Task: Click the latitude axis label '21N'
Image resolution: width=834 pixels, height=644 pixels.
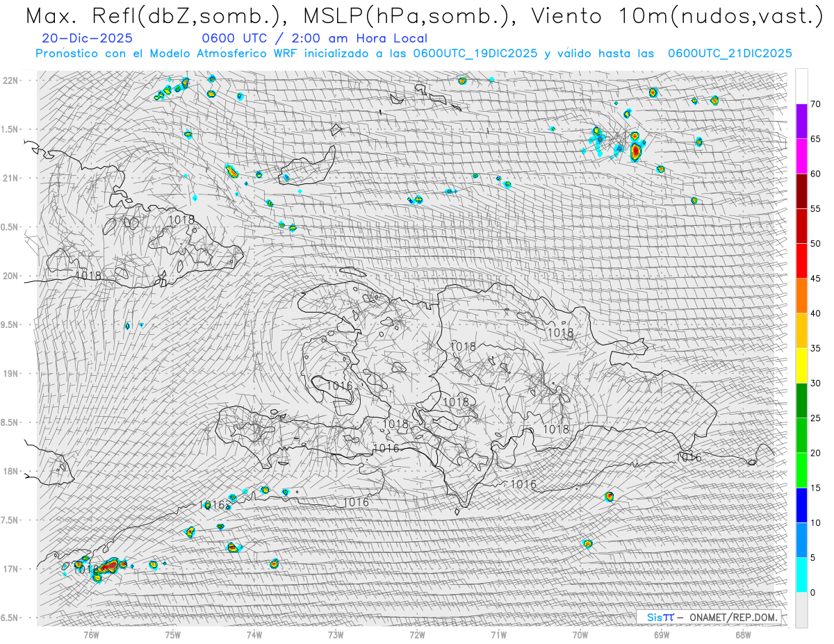Action: tap(11, 178)
